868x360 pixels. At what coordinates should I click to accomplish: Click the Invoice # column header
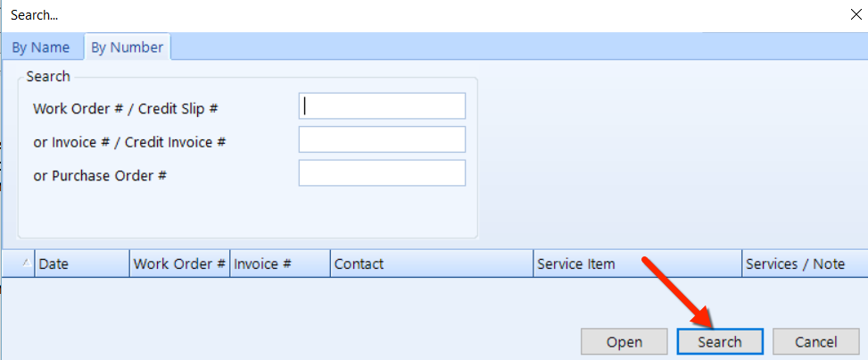tap(280, 264)
